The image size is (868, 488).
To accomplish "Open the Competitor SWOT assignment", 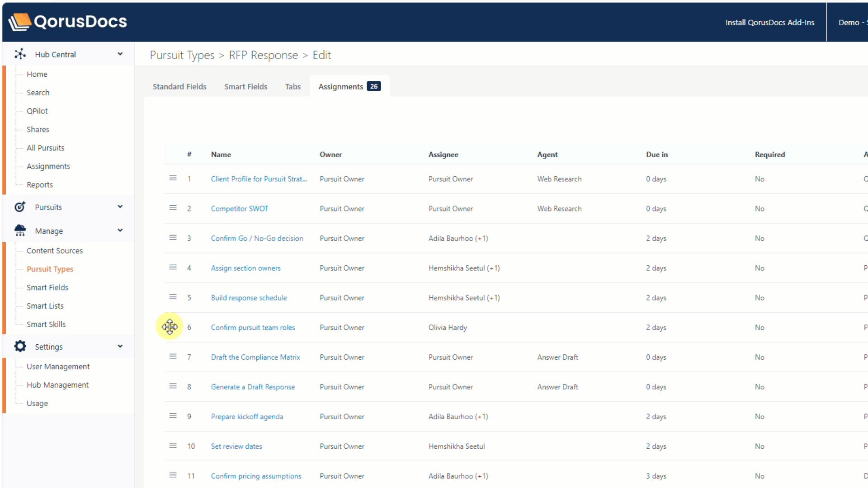I will pos(240,209).
